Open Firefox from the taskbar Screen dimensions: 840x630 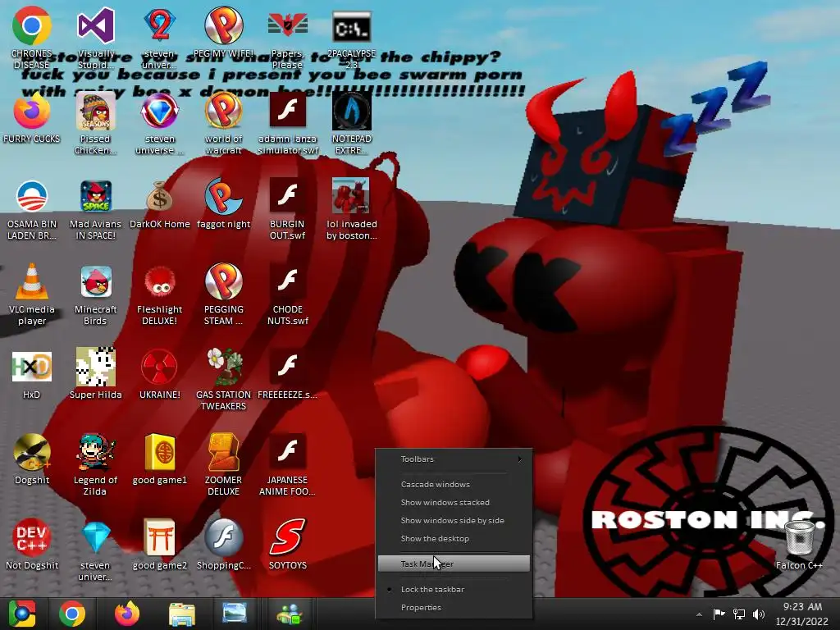coord(127,614)
